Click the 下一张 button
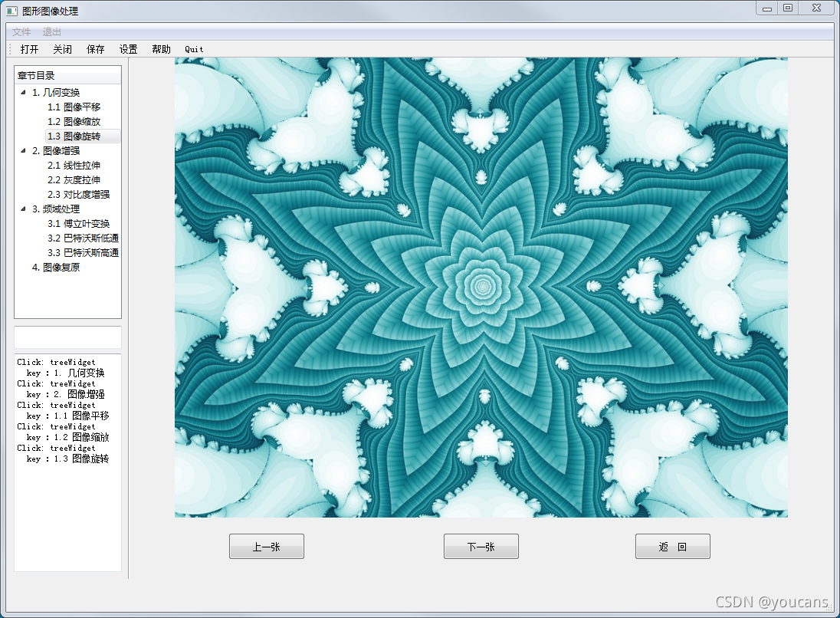This screenshot has width=840, height=618. coord(481,546)
